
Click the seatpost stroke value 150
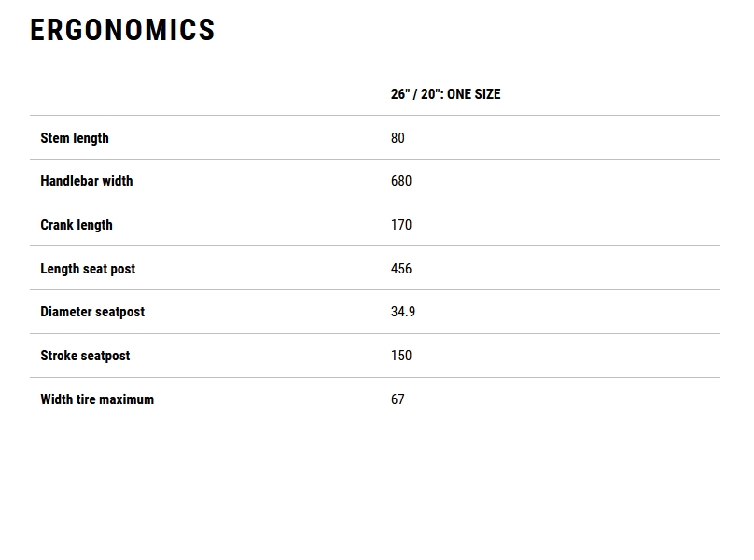(401, 356)
